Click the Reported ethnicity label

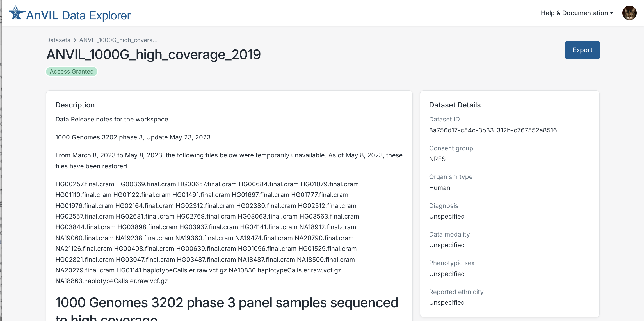click(456, 292)
